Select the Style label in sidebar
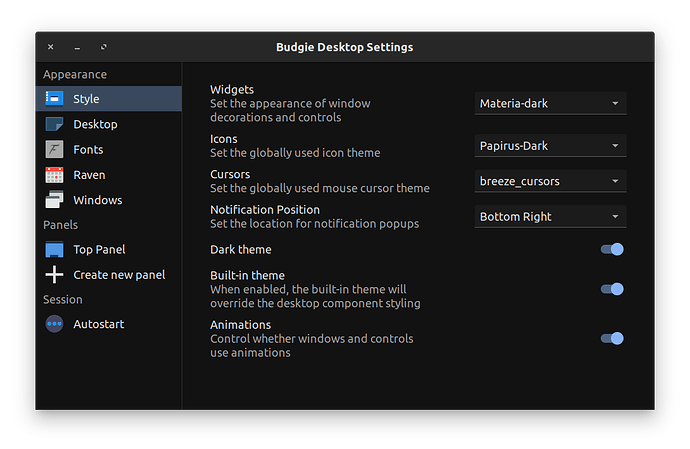 click(x=86, y=99)
